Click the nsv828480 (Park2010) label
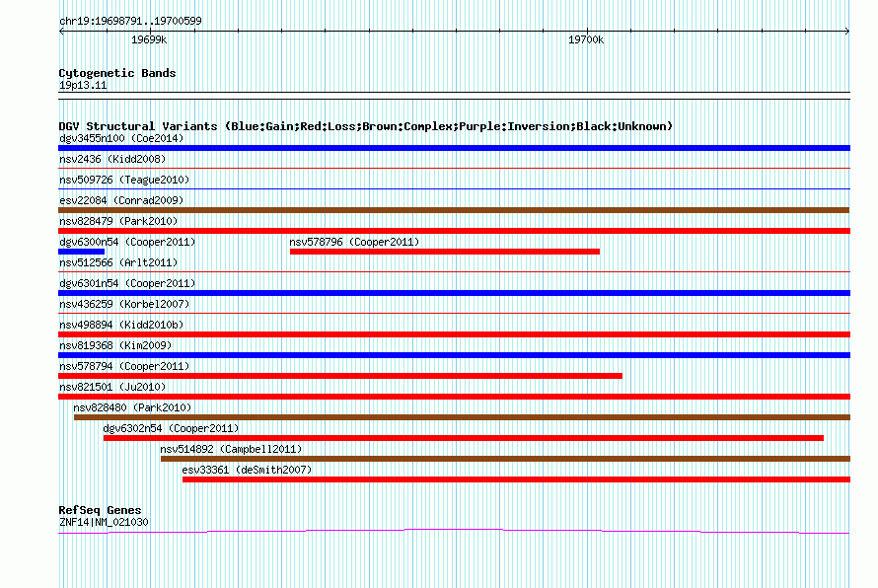This screenshot has height=588, width=878. point(132,407)
